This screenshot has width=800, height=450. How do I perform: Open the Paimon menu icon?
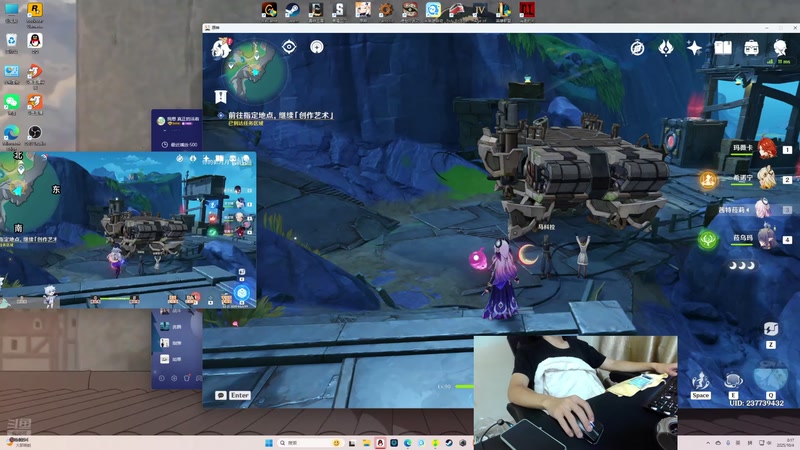(x=222, y=48)
